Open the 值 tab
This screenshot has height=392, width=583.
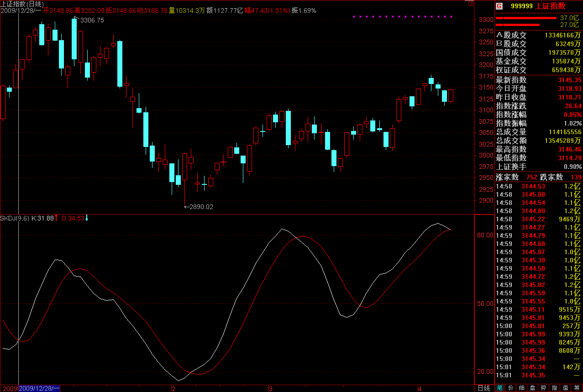[566, 388]
